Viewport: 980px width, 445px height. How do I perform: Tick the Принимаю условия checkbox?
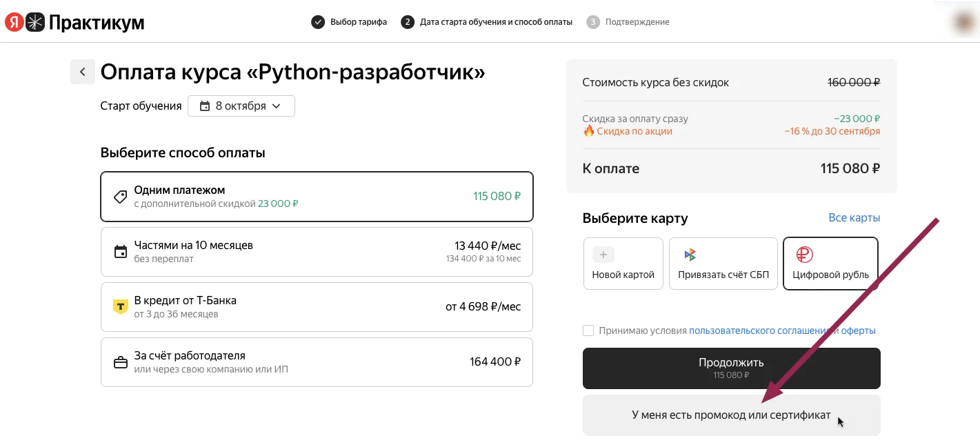588,330
